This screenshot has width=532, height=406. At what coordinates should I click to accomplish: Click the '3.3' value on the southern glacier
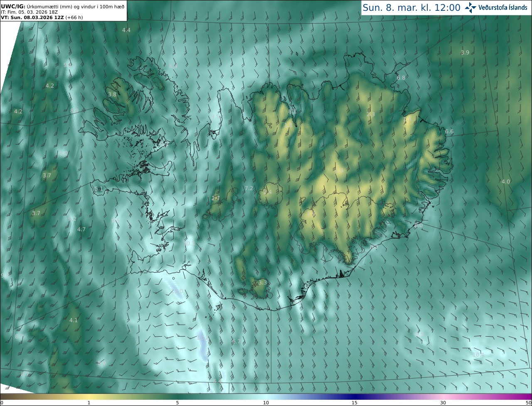(x=263, y=282)
